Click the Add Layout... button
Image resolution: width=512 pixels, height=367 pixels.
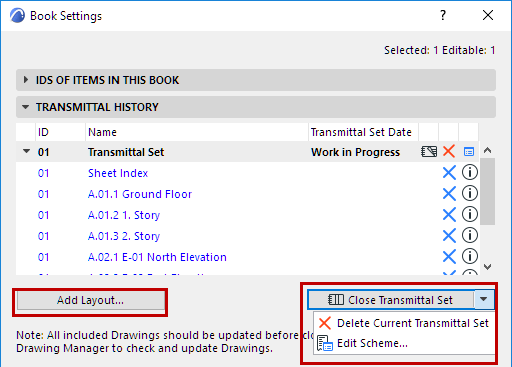tap(90, 300)
